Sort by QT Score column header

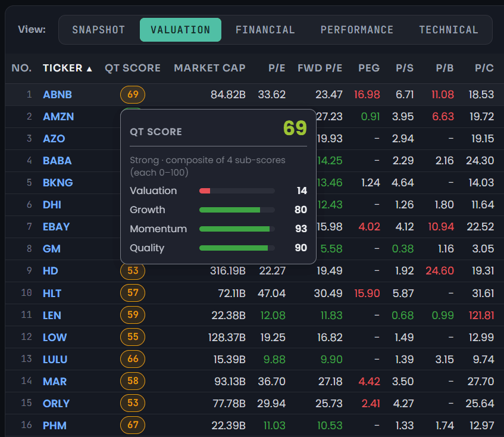click(133, 68)
